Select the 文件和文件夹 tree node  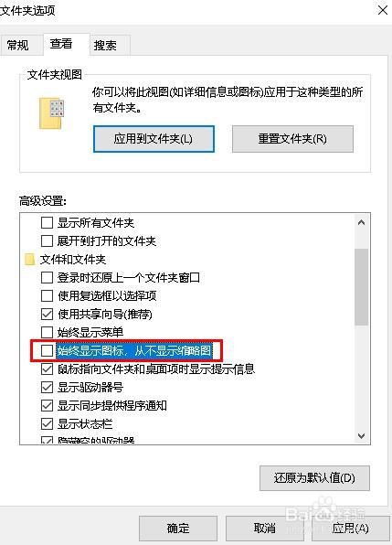pos(72,260)
